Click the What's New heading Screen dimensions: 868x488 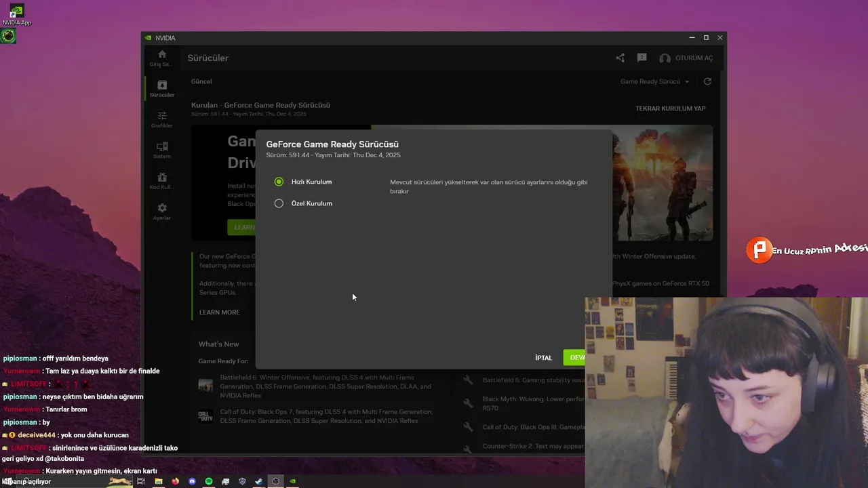(x=218, y=344)
